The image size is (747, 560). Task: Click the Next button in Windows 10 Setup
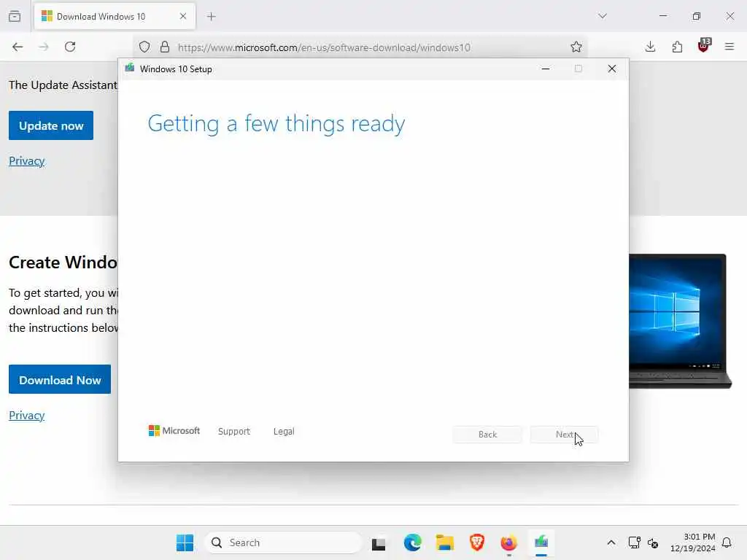pyautogui.click(x=564, y=435)
